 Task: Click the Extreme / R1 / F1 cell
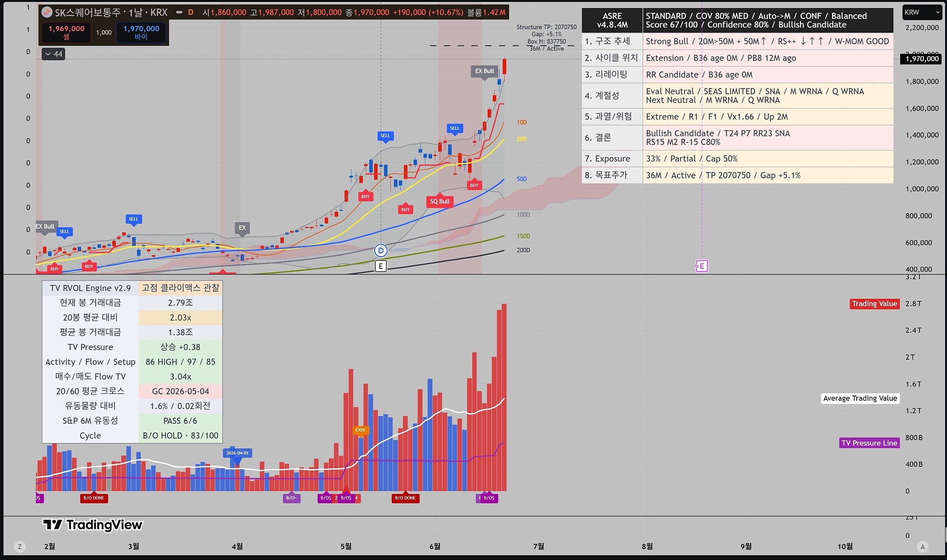[x=767, y=117]
